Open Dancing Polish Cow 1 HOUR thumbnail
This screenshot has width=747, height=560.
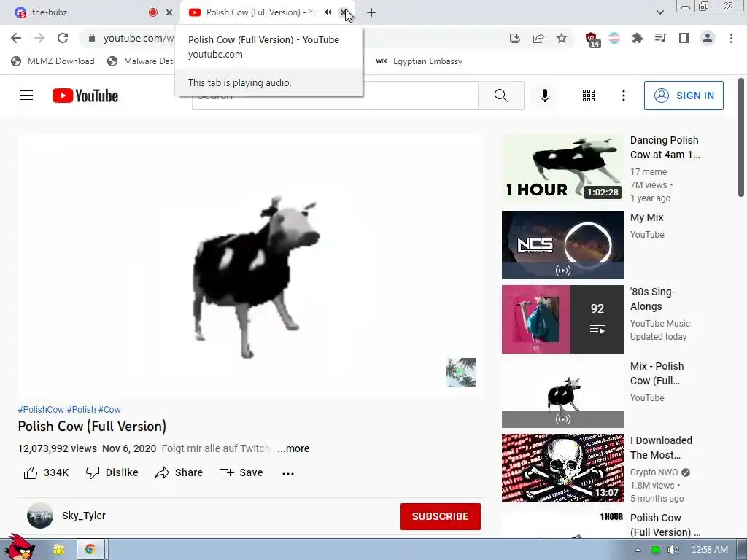point(562,168)
